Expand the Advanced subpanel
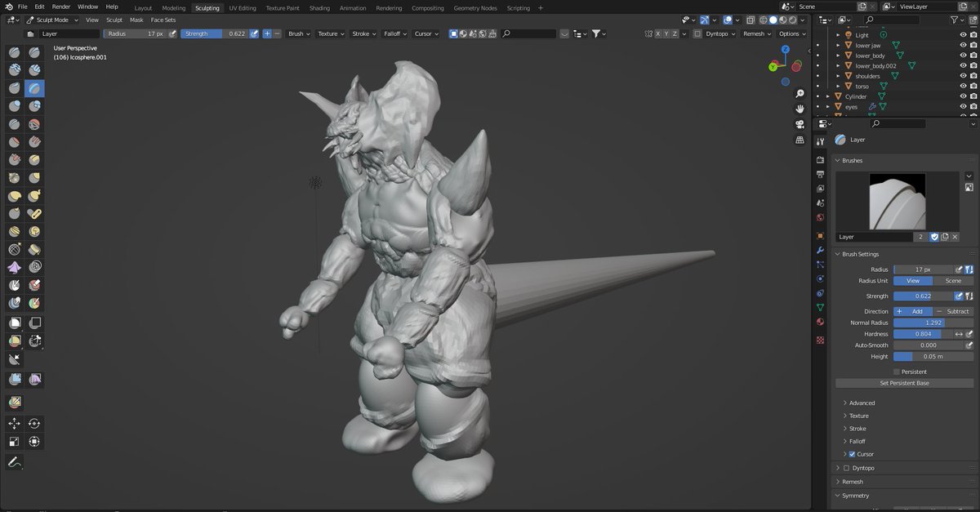Screen dimensions: 980x512 click(x=862, y=403)
